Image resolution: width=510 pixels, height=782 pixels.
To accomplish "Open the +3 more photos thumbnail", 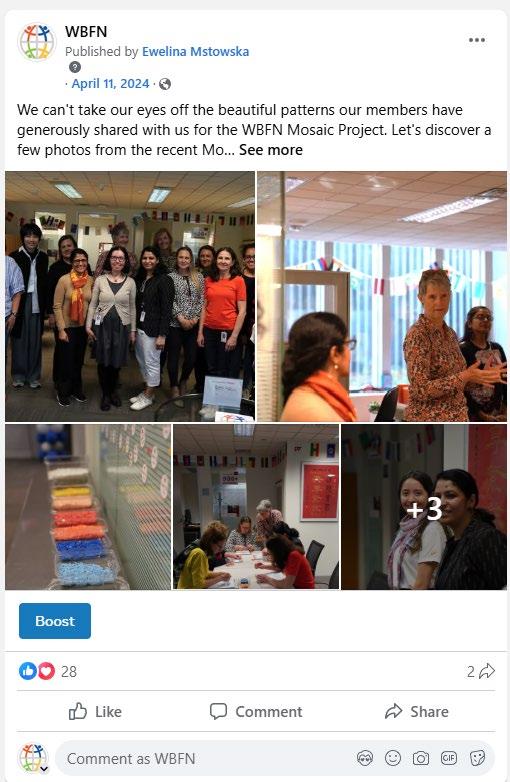I will pos(424,507).
